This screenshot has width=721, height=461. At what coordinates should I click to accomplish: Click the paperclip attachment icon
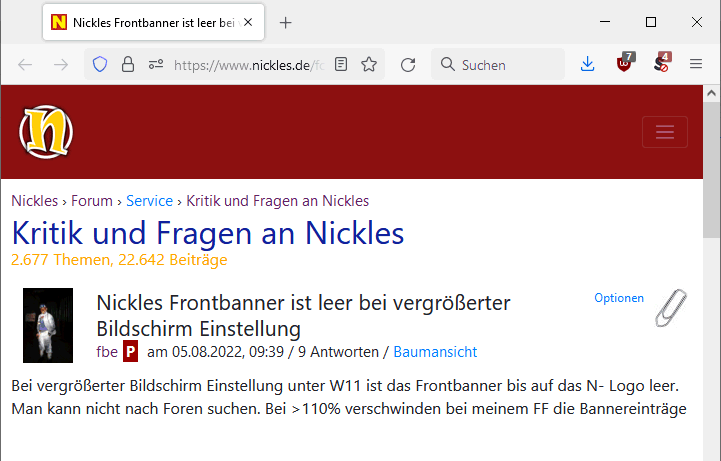(671, 307)
